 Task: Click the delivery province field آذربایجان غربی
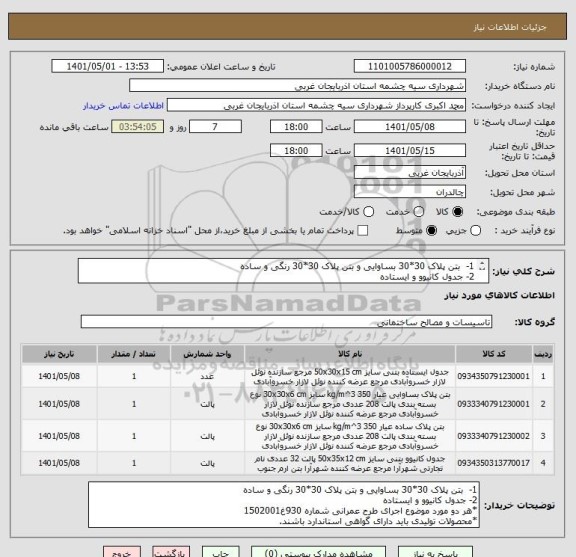(410, 172)
